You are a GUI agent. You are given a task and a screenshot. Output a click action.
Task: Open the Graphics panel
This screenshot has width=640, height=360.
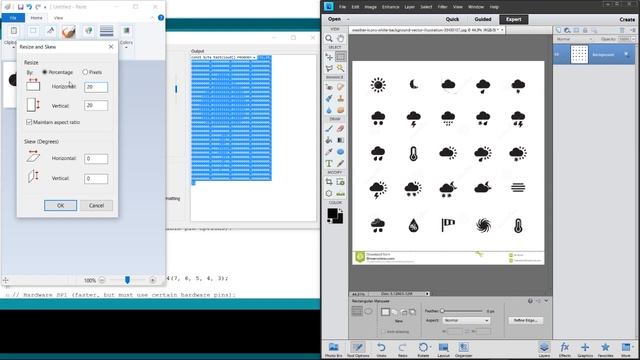point(585,349)
